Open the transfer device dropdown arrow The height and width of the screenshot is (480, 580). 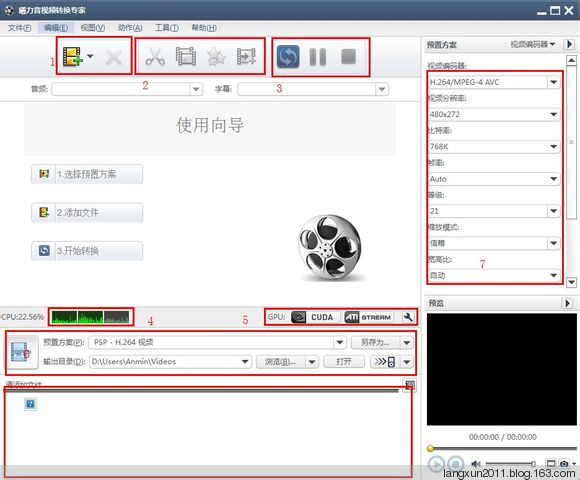pos(407,361)
